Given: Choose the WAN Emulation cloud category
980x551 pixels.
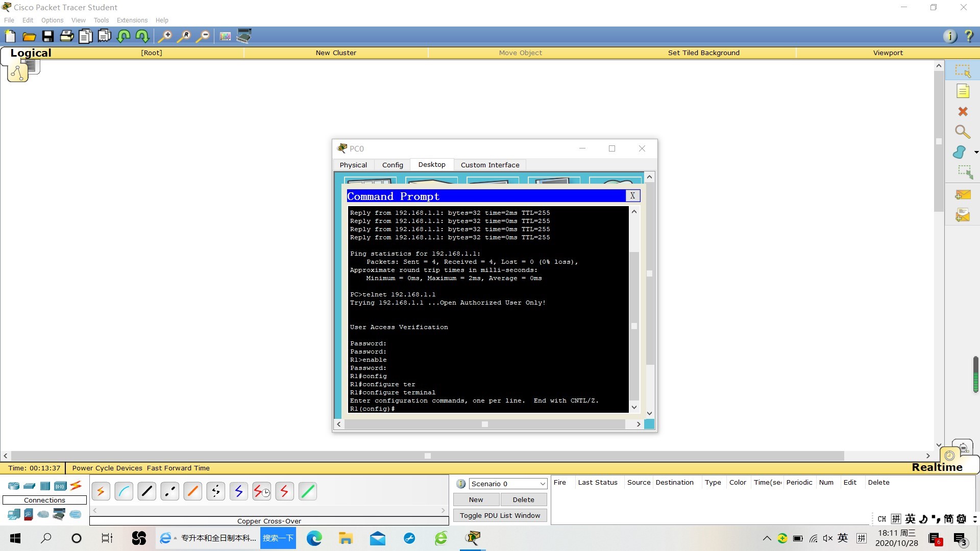Looking at the screenshot, I should tap(43, 514).
